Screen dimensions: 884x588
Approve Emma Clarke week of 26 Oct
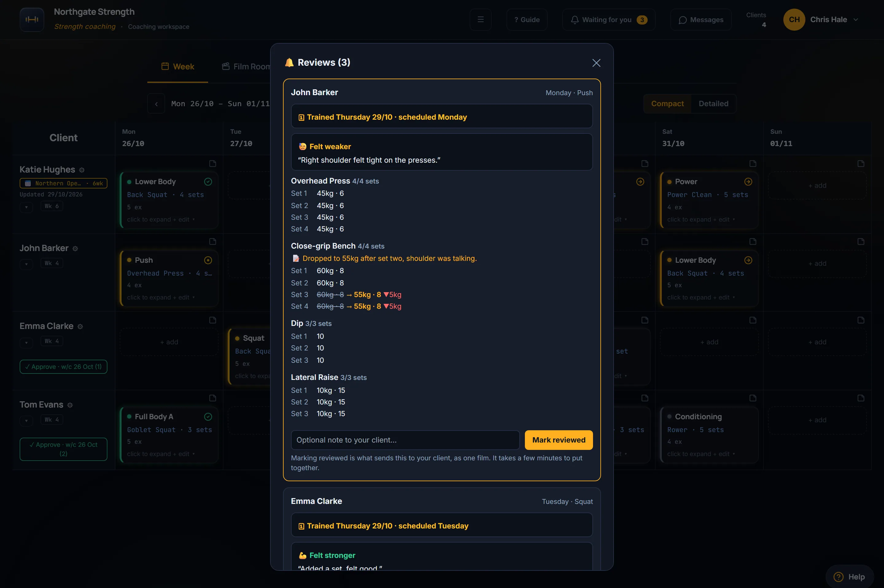coord(63,367)
